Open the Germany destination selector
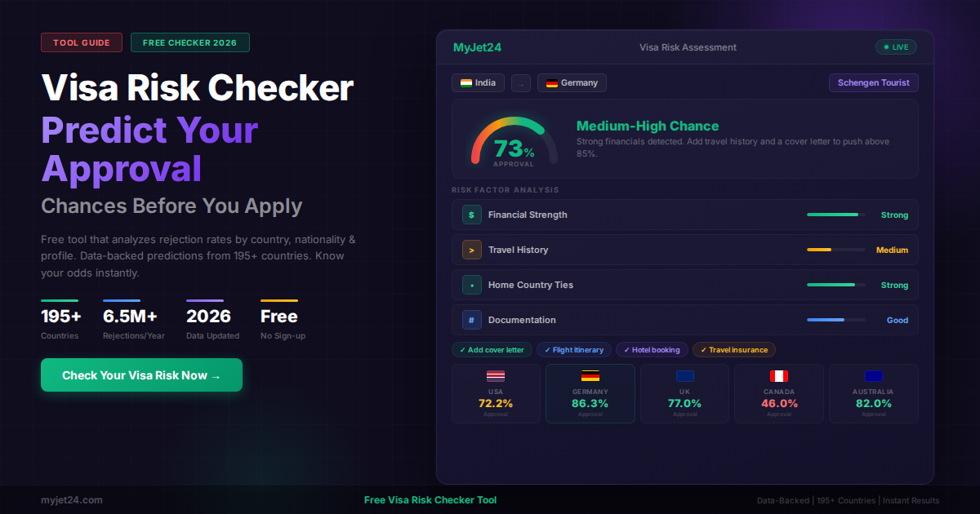 [572, 82]
